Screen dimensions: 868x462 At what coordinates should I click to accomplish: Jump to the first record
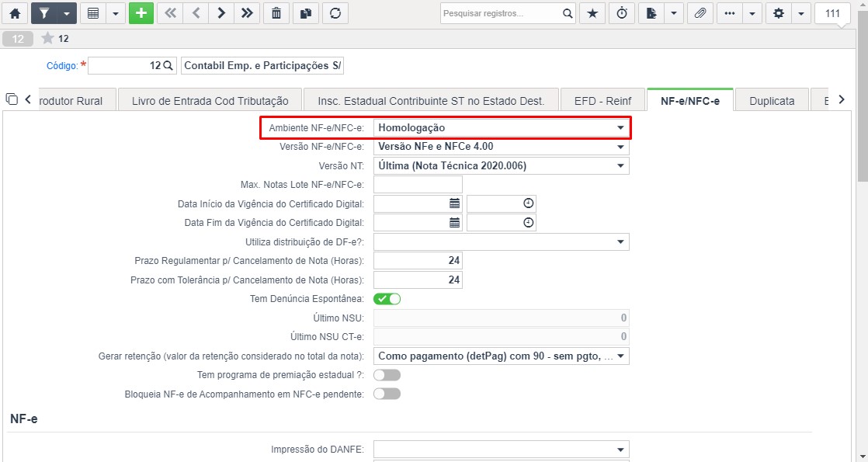click(171, 13)
